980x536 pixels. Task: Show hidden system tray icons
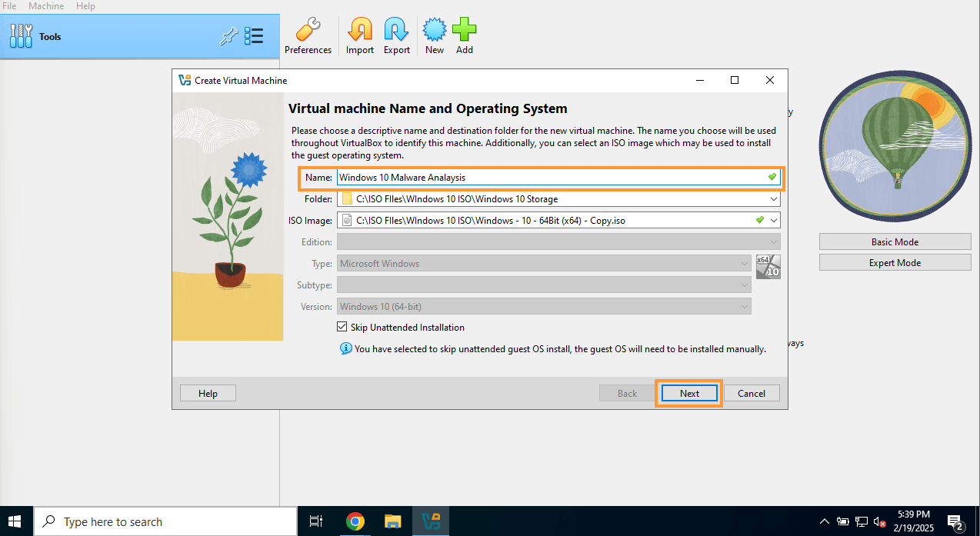(x=824, y=521)
